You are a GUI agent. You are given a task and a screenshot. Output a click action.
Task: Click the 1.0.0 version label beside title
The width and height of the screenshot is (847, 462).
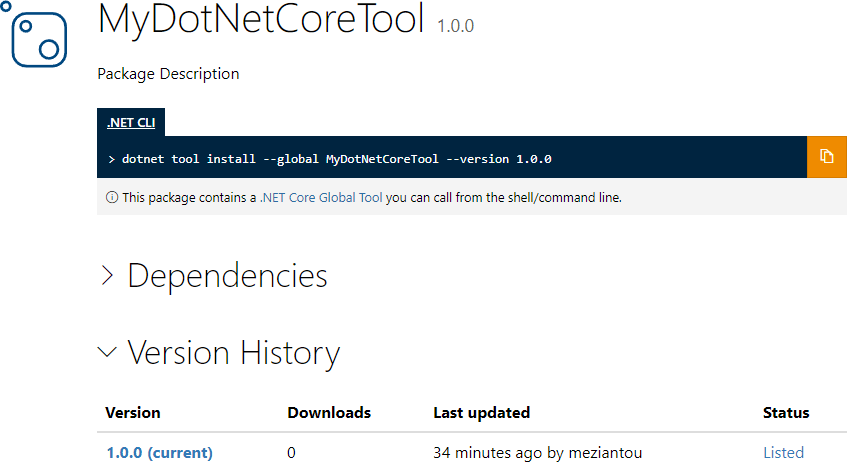point(455,26)
